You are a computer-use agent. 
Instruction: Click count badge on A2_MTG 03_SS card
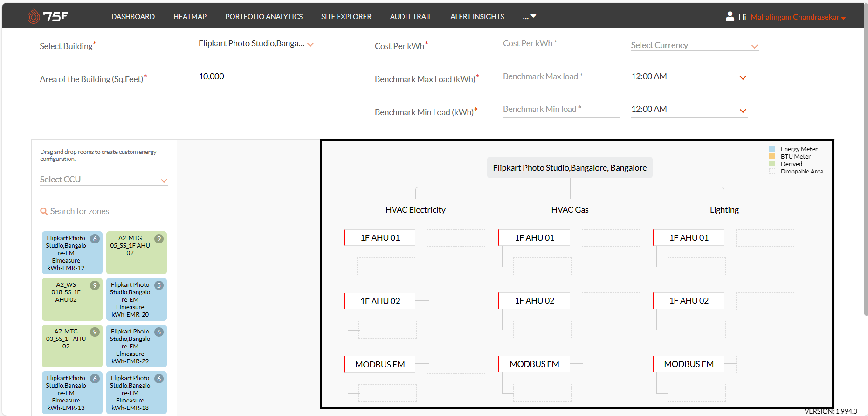95,332
